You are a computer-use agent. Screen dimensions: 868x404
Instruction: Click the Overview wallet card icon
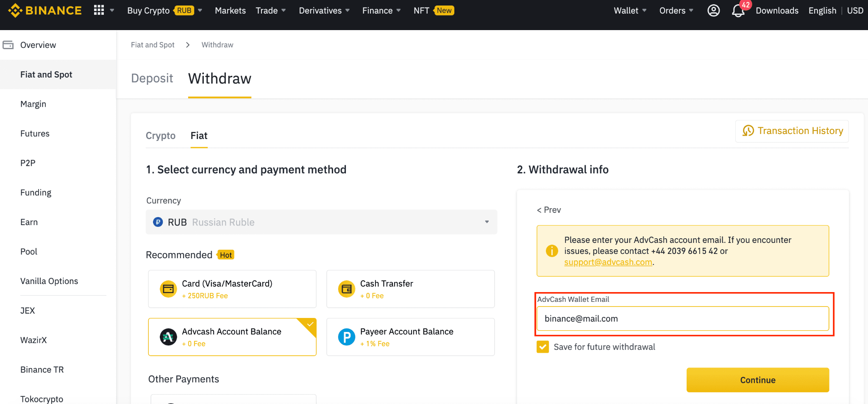8,45
